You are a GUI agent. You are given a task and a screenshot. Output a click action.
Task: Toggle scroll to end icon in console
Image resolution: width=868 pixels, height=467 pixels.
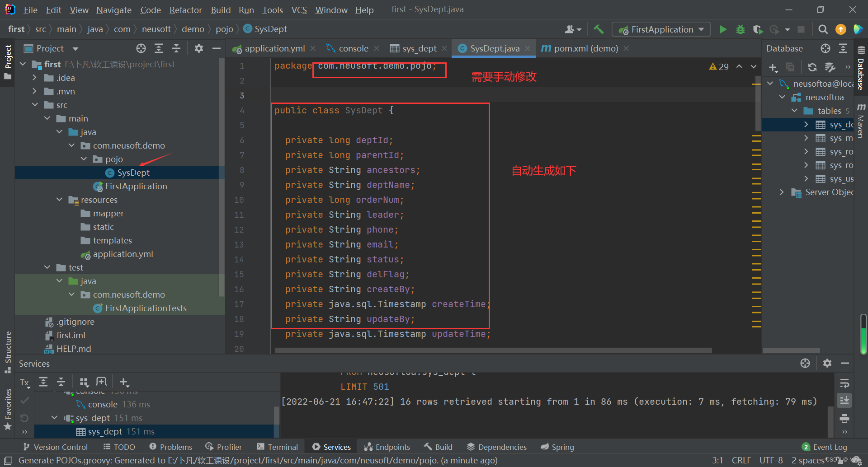pyautogui.click(x=844, y=401)
